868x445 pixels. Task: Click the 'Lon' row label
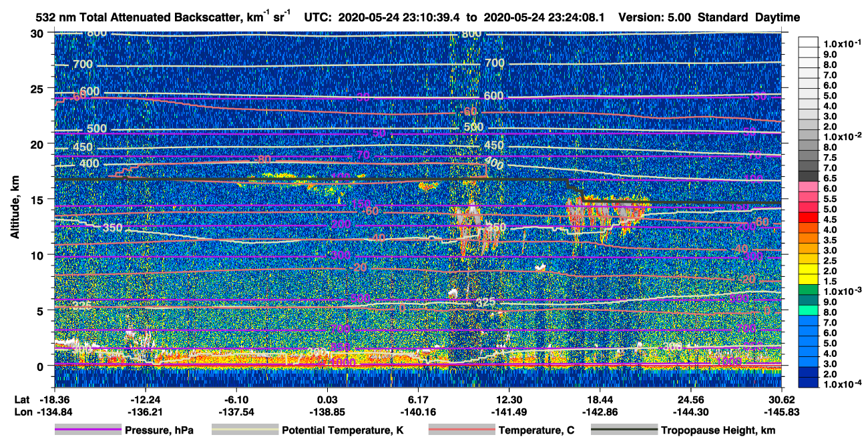click(22, 412)
